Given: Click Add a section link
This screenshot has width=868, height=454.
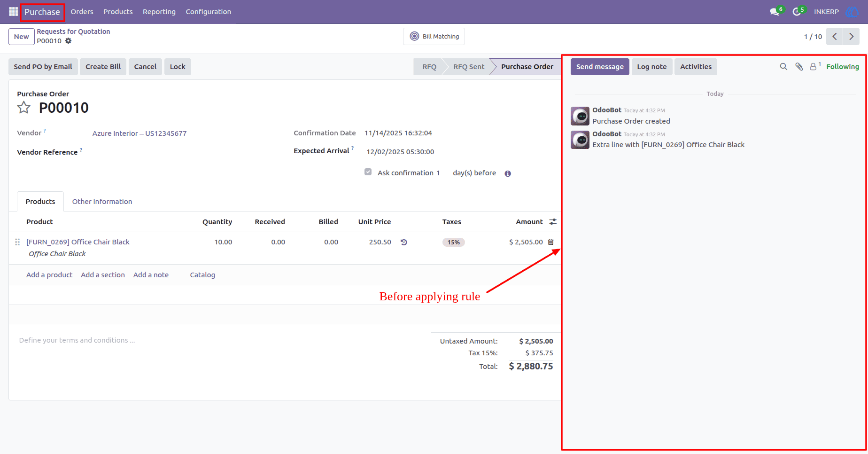Looking at the screenshot, I should pyautogui.click(x=103, y=275).
